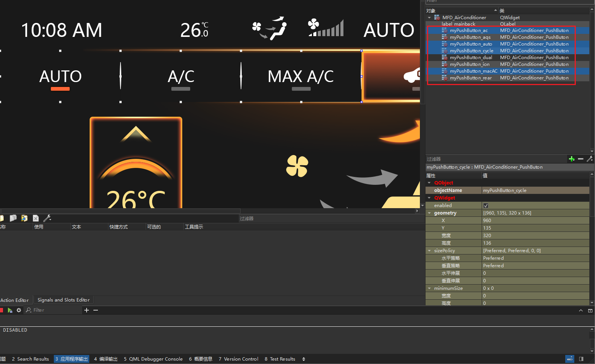Click the canvas horizontal scrollbar

(x=121, y=211)
